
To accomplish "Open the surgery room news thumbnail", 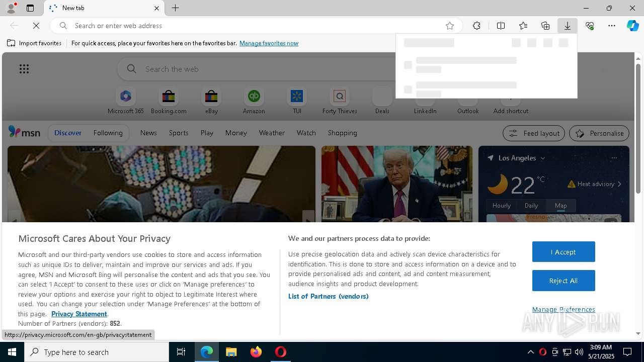I will coord(162,184).
